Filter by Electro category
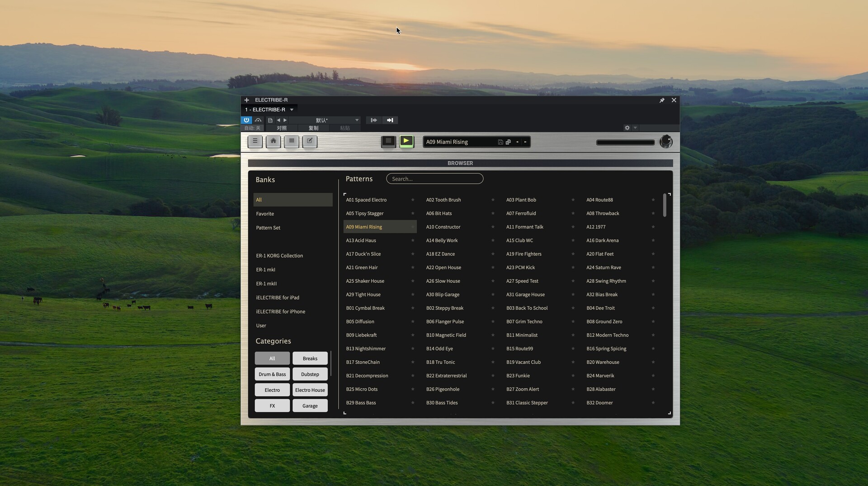Viewport: 868px width, 486px height. 272,390
